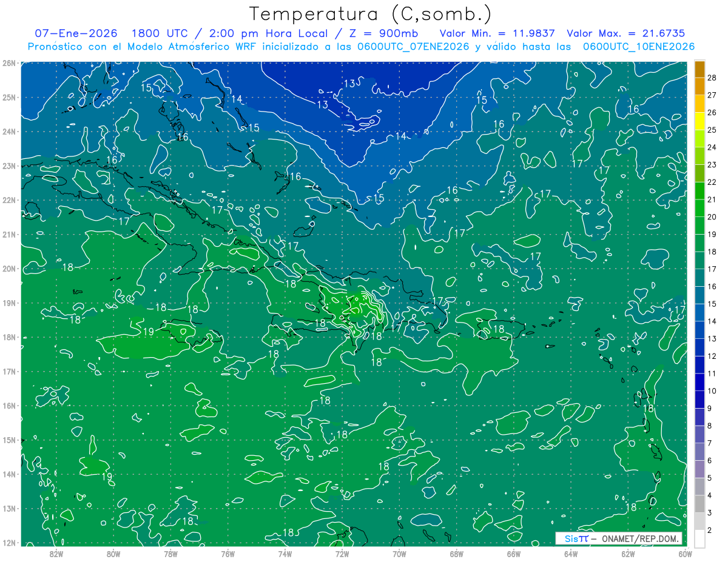Click legend value label '9'

(710, 409)
